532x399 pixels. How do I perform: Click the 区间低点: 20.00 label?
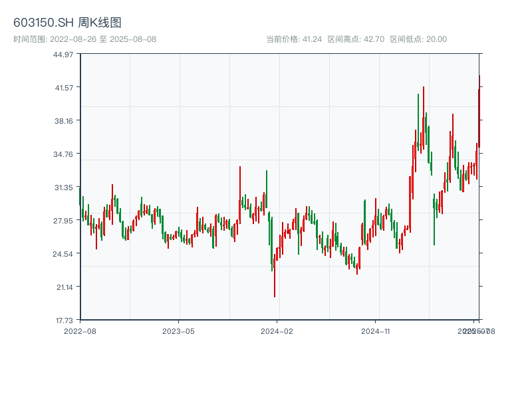[x=418, y=39]
